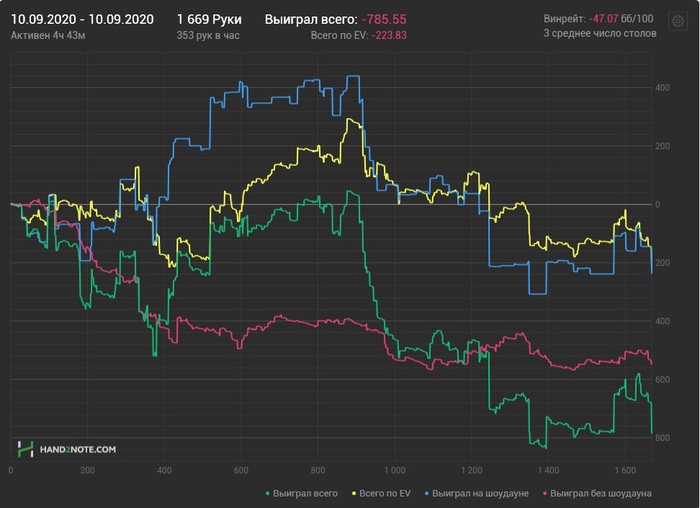Click the 1 669 Руки hands counter
This screenshot has width=700, height=508.
[209, 19]
